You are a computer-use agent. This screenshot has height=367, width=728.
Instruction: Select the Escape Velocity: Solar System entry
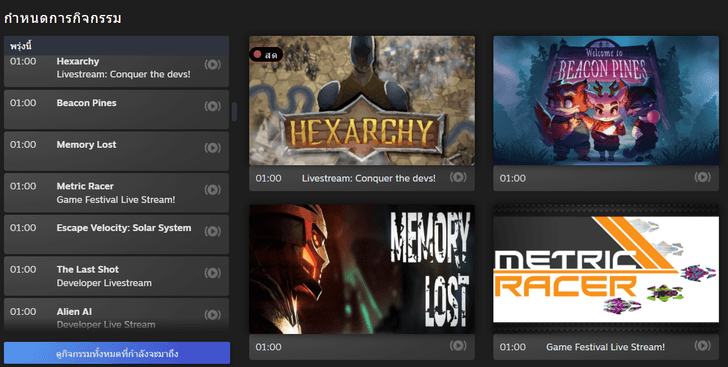[x=117, y=234]
